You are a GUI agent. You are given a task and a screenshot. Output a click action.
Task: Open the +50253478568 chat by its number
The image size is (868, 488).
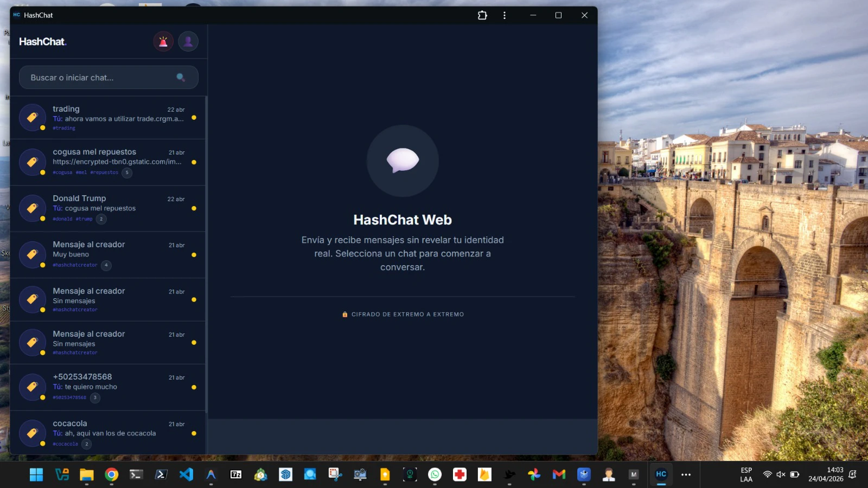pyautogui.click(x=82, y=377)
